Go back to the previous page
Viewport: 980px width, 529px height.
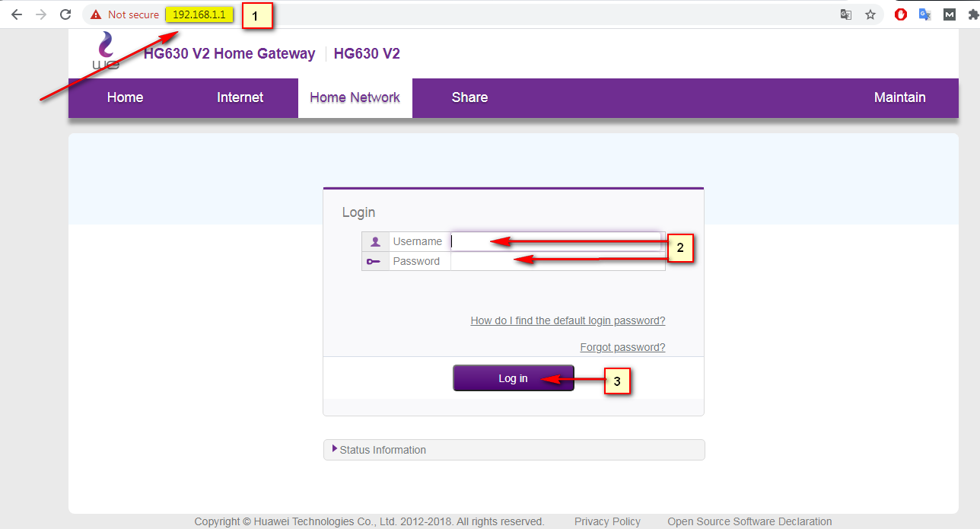pyautogui.click(x=17, y=14)
